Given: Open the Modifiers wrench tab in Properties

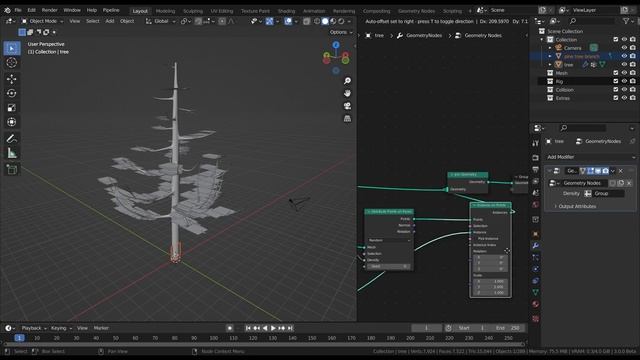Looking at the screenshot, I should (x=536, y=245).
